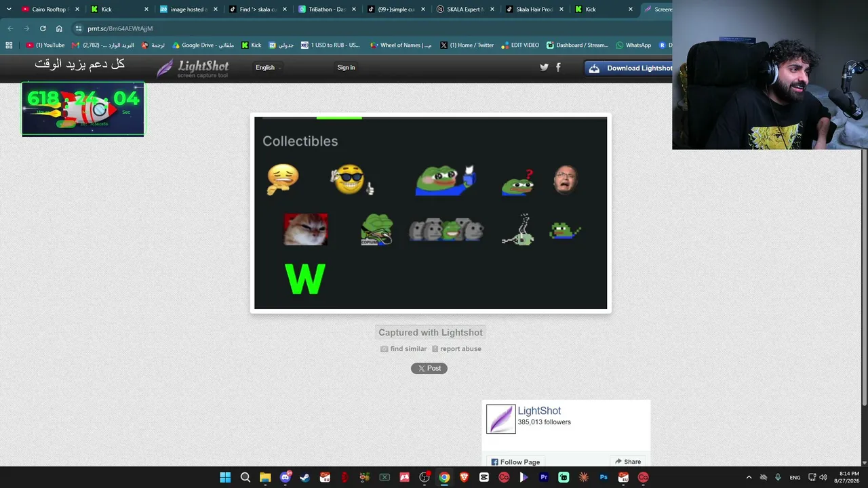Open the 1 USD to RUB bookmark
Screen dimensions: 868x488
(330, 45)
